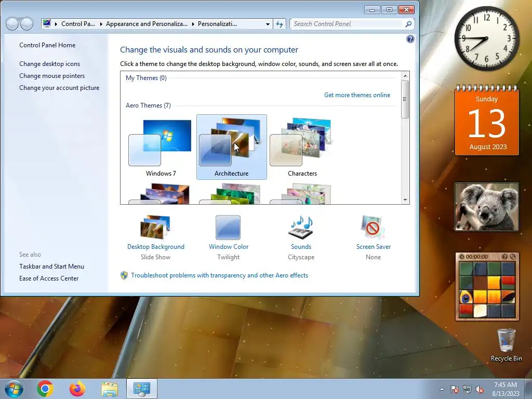Click the theme list scroll up arrow

(405, 76)
